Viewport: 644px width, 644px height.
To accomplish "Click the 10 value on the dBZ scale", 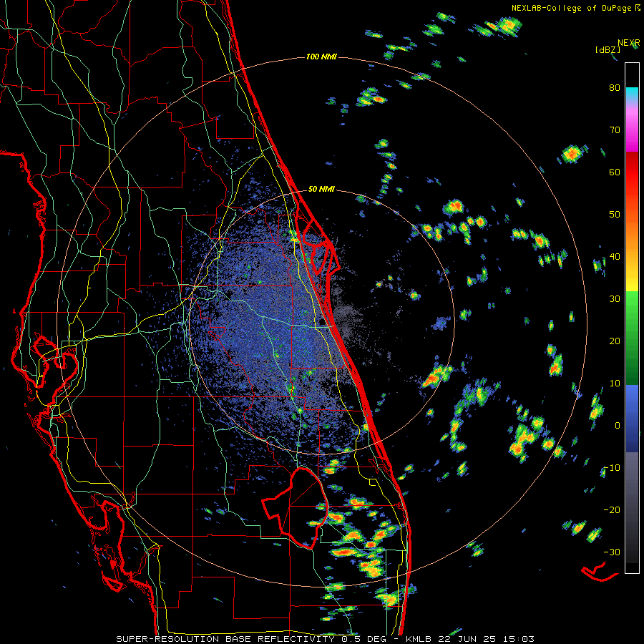I will pos(615,384).
